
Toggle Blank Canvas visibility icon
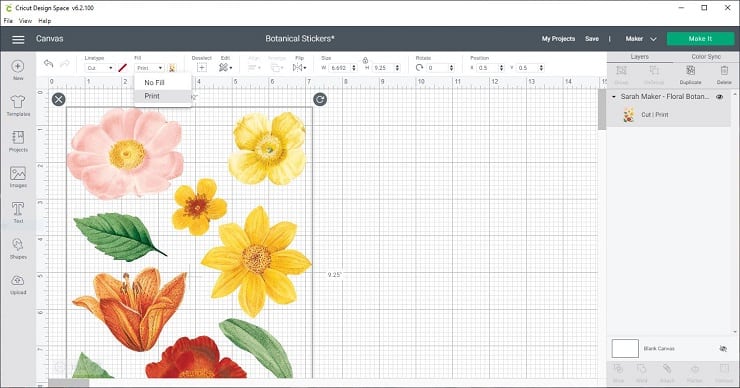coord(723,349)
